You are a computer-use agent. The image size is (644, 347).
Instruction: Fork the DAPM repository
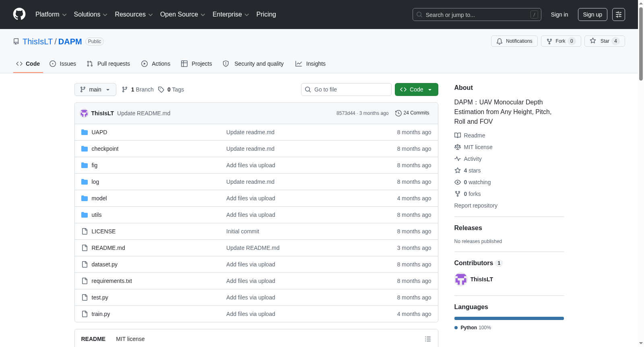click(561, 41)
